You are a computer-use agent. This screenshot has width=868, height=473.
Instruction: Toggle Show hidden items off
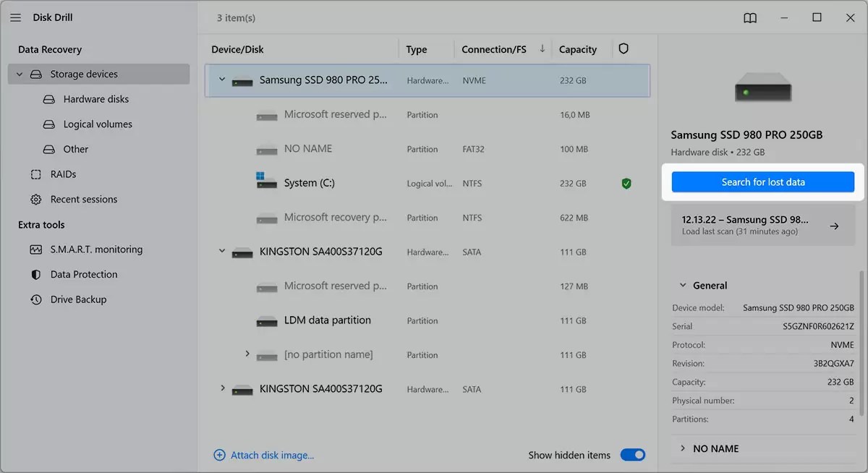pos(632,454)
